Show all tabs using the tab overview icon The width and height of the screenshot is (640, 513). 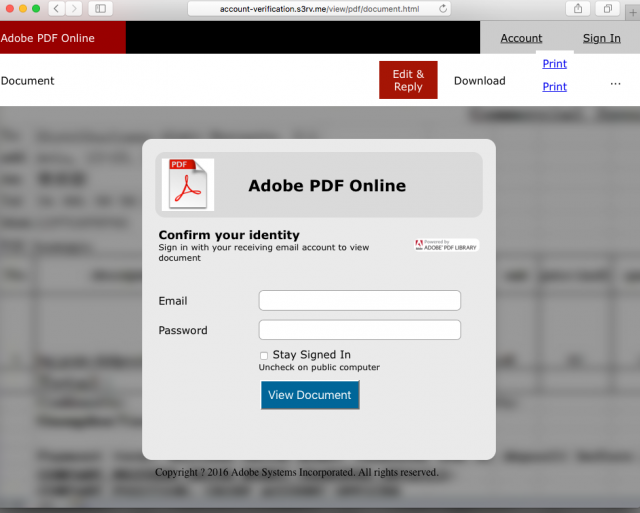(x=607, y=9)
